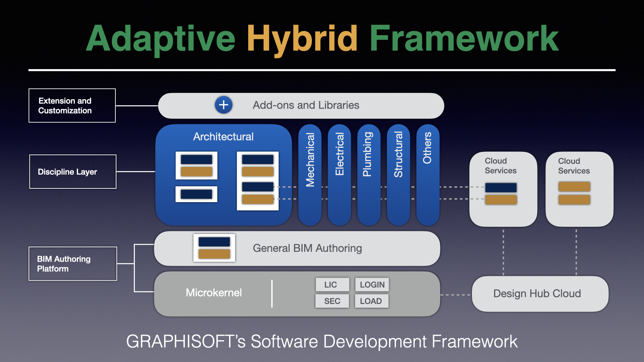Click navy swatch in first Cloud Services box
Screen dimensions: 644x362
(x=501, y=187)
